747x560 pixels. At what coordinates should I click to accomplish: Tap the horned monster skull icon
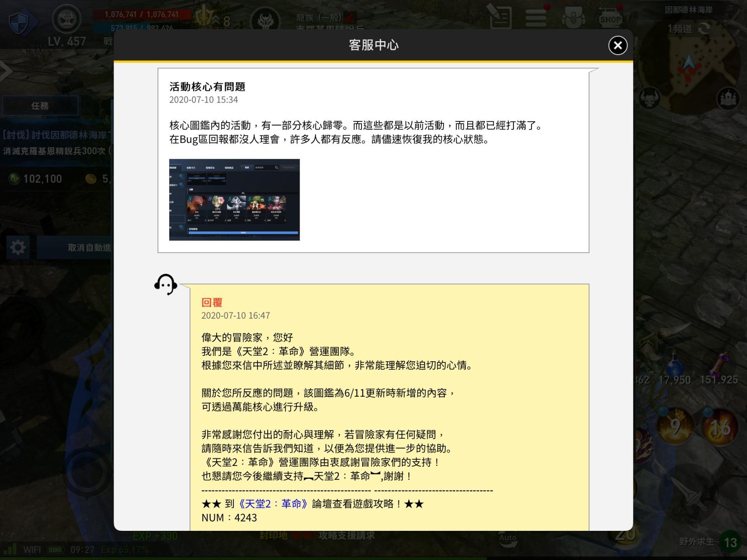coord(649,98)
